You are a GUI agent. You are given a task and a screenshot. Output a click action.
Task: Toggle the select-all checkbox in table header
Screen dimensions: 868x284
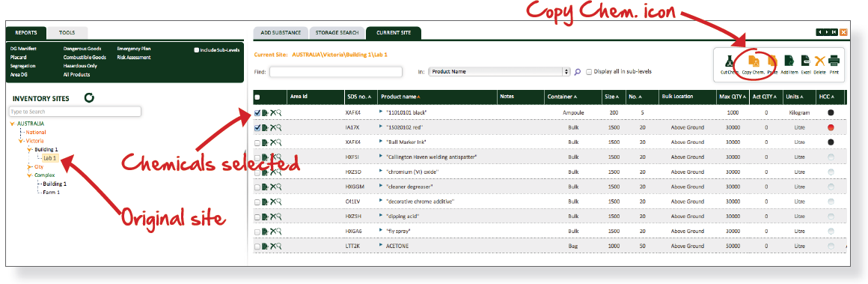pos(257,97)
